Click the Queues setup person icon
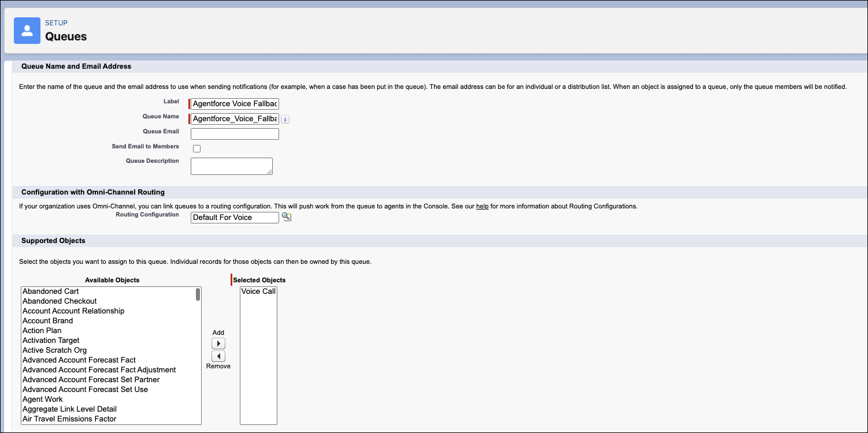This screenshot has width=868, height=433. click(27, 31)
